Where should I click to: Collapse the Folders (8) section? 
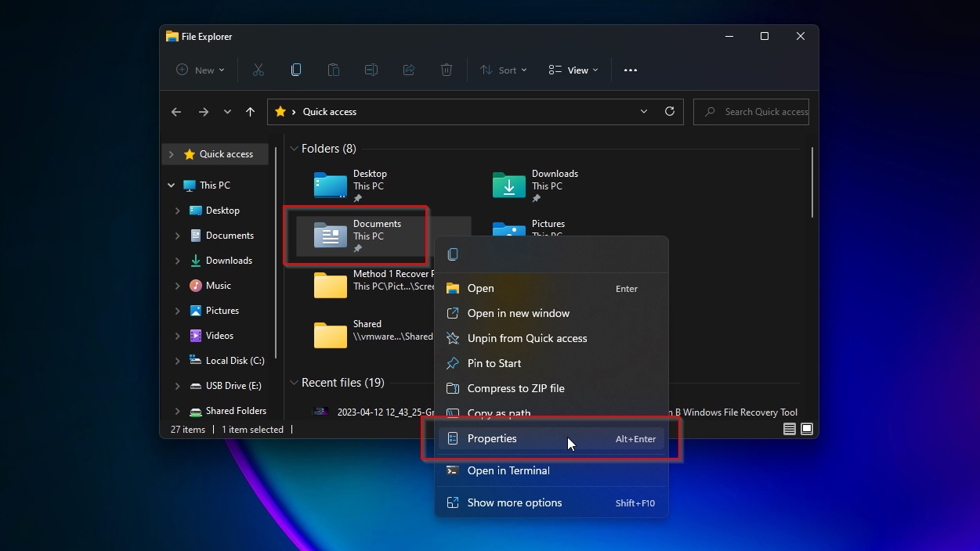click(293, 148)
